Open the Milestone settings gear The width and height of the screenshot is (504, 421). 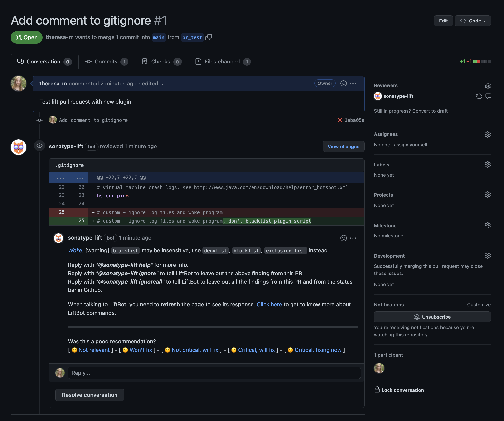pos(488,225)
